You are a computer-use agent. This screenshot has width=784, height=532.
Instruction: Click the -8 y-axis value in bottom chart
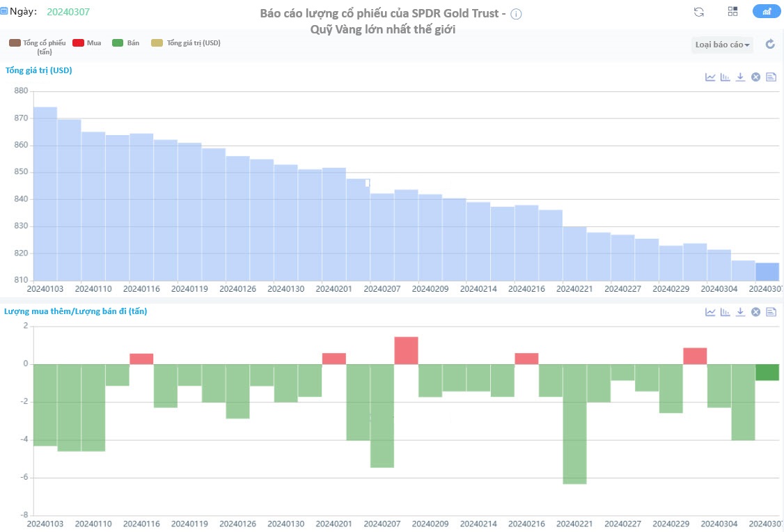point(24,515)
